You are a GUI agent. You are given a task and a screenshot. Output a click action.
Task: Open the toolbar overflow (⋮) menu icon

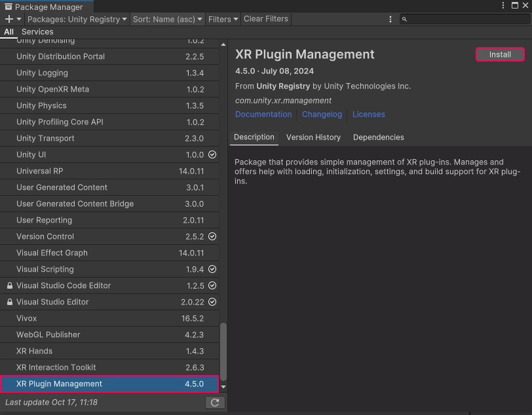pos(390,19)
